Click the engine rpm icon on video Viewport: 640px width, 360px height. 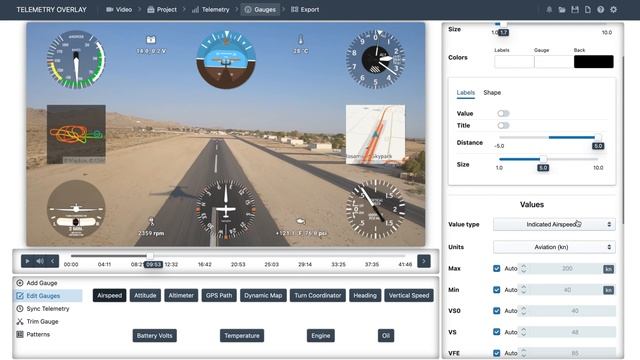coord(151,222)
